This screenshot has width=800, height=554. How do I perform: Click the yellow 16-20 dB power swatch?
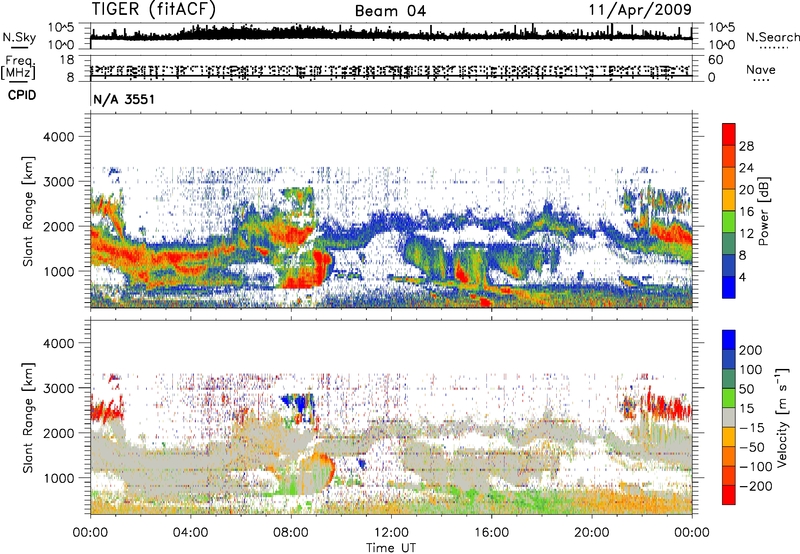[729, 199]
